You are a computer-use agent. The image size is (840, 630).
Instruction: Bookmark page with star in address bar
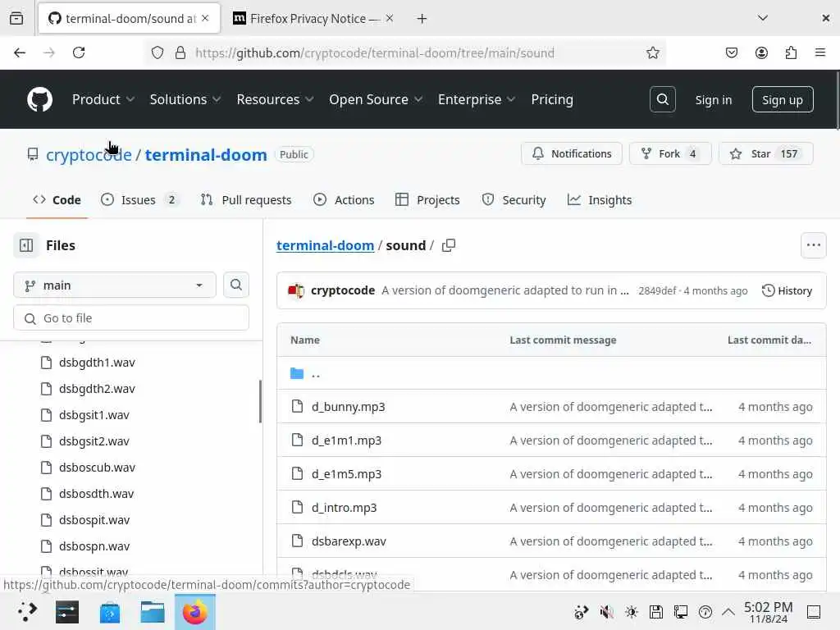(x=652, y=52)
